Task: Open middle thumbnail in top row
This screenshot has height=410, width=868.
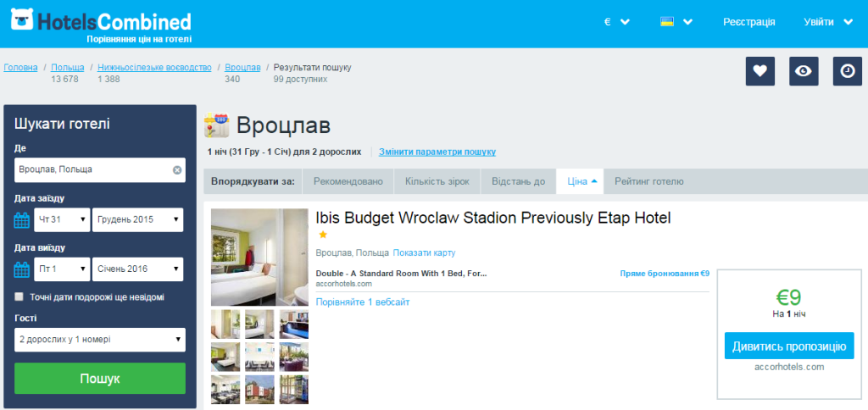Action: point(259,324)
